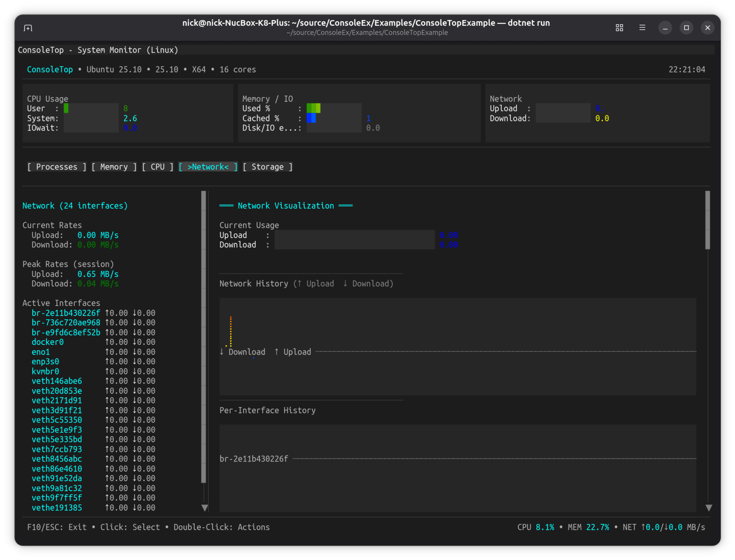Click the terminal grid overview icon
The image size is (735, 560).
pyautogui.click(x=619, y=28)
